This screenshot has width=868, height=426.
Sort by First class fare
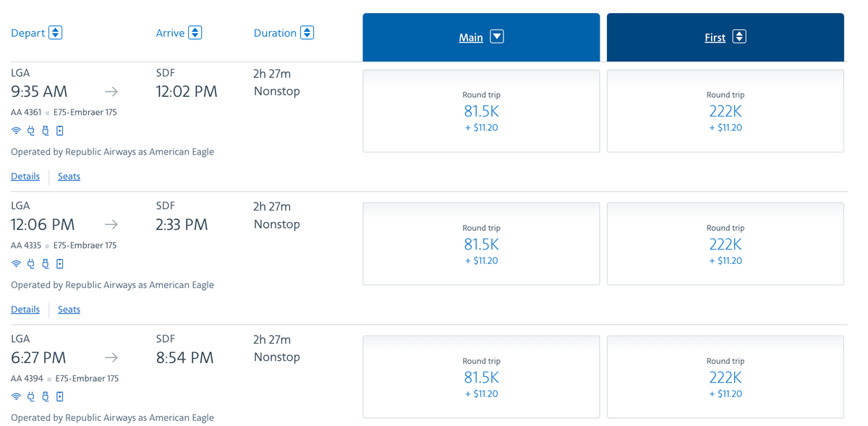coord(739,37)
